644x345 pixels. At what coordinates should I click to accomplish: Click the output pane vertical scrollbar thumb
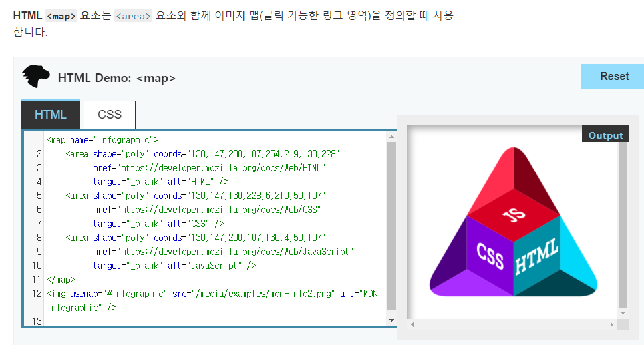pyautogui.click(x=623, y=224)
